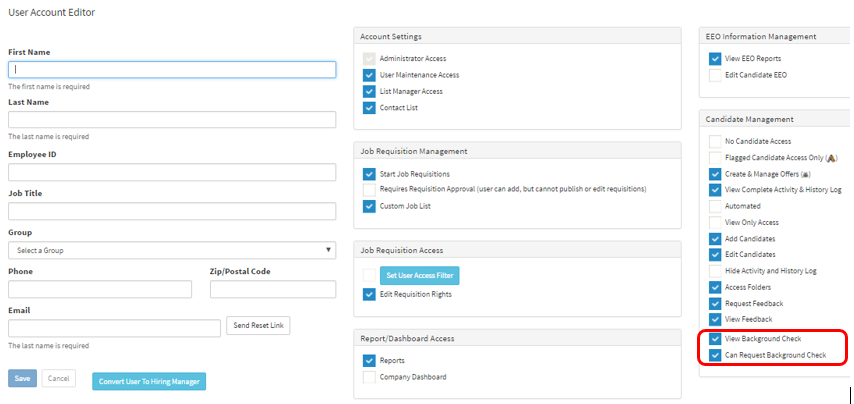The image size is (854, 404).
Task: Disable Can Request Background Check
Action: [x=715, y=355]
